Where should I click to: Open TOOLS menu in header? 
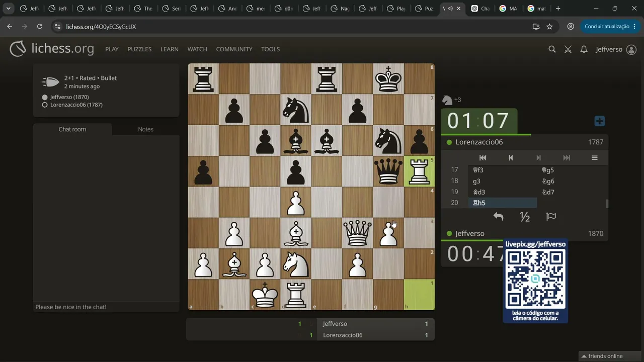point(270,49)
